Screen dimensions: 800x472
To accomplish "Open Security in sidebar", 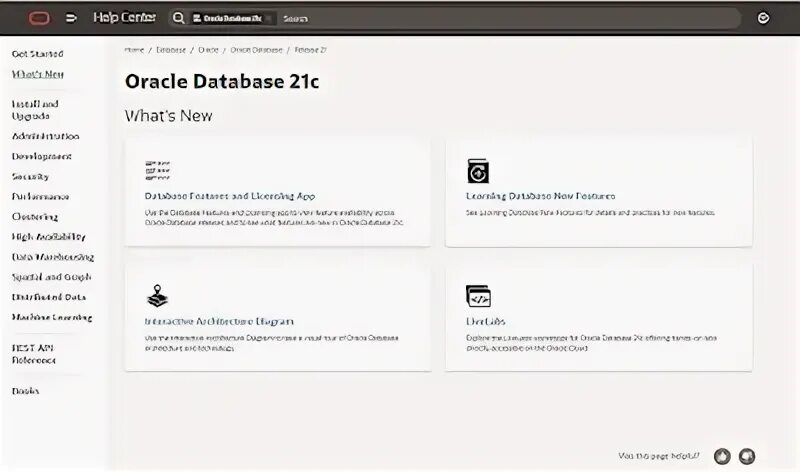I will [x=30, y=177].
